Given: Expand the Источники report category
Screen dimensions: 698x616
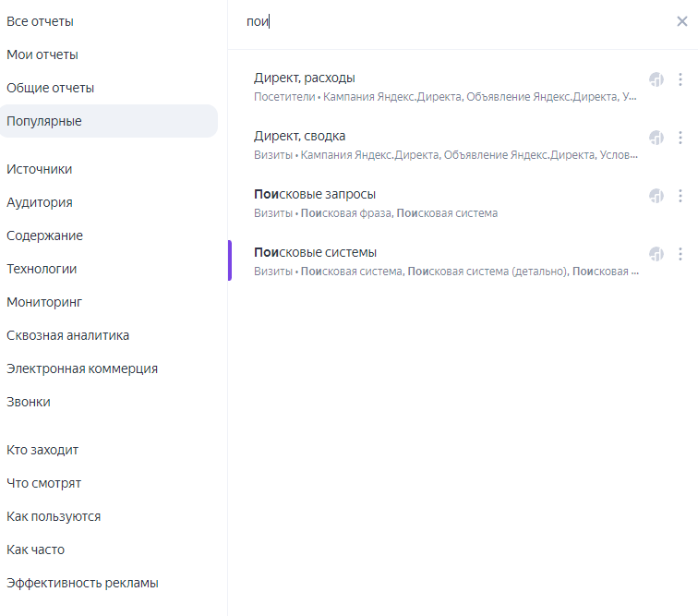Looking at the screenshot, I should click(x=39, y=169).
